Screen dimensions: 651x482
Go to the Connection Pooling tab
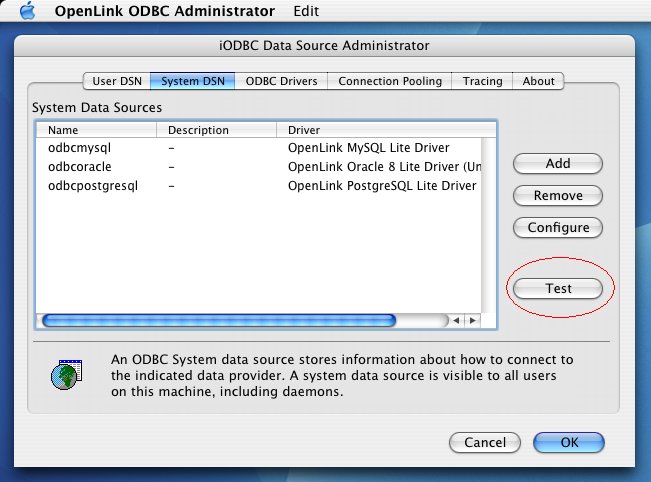[x=390, y=81]
